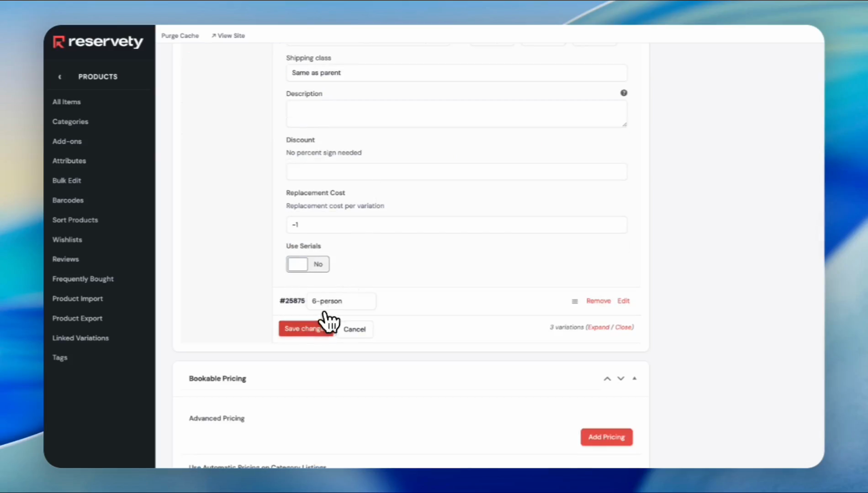
Task: Click the Add Pricing button
Action: click(606, 437)
